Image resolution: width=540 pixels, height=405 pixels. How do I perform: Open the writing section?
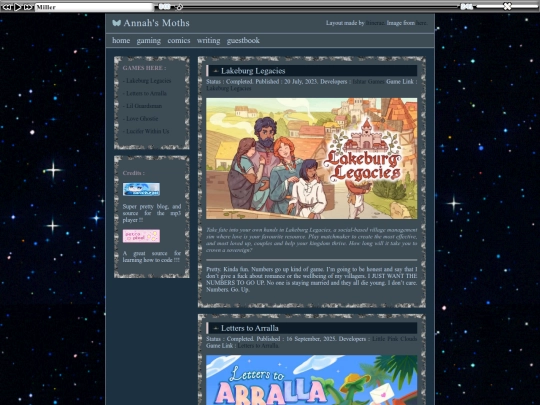(x=208, y=41)
